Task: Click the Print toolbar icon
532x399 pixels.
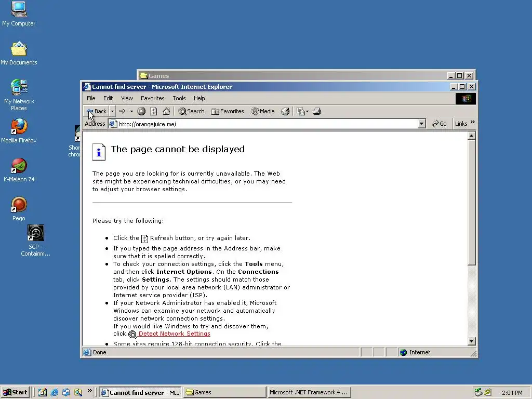Action: pos(317,111)
